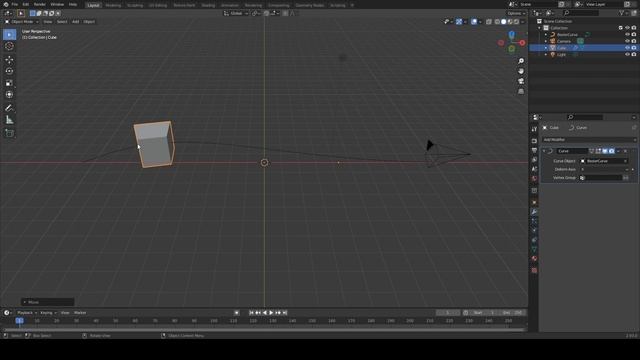This screenshot has width=640, height=360.
Task: Open the timeline Marker menu
Action: [80, 313]
